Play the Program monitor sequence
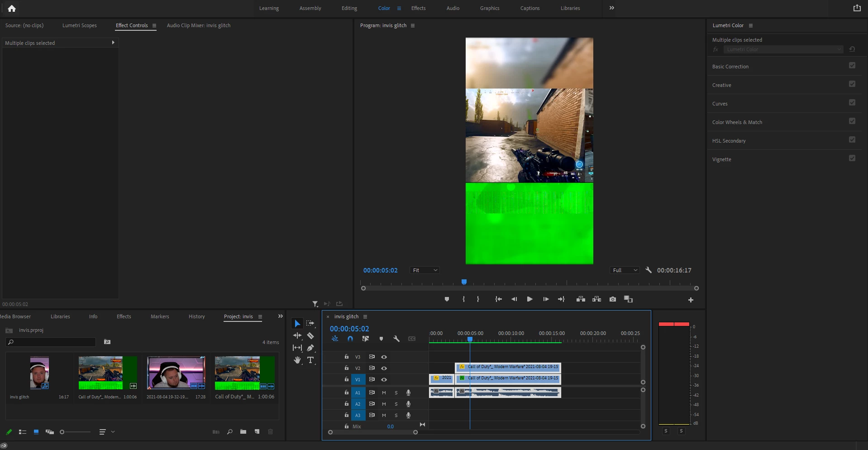Screen dimensions: 868x450 point(529,299)
